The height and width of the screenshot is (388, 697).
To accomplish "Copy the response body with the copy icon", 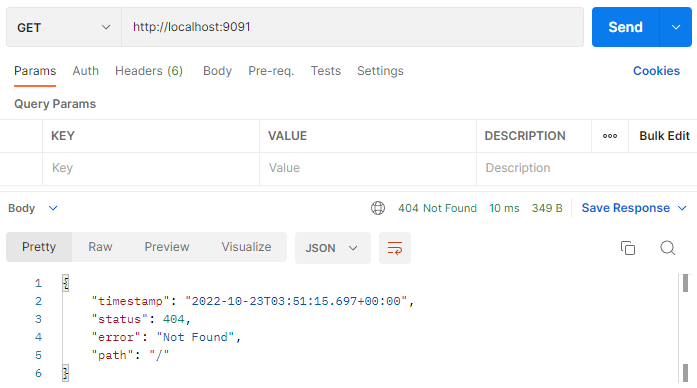I will (x=628, y=248).
